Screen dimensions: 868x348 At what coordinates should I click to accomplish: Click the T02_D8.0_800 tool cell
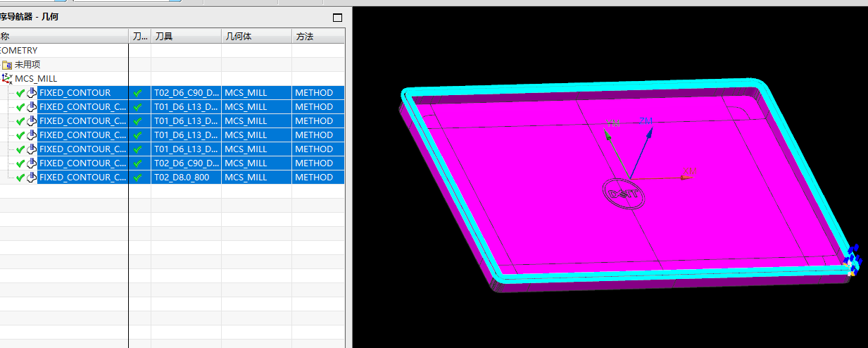186,178
